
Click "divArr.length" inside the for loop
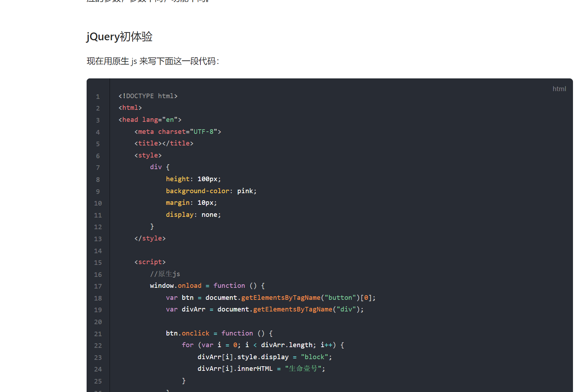tap(287, 345)
